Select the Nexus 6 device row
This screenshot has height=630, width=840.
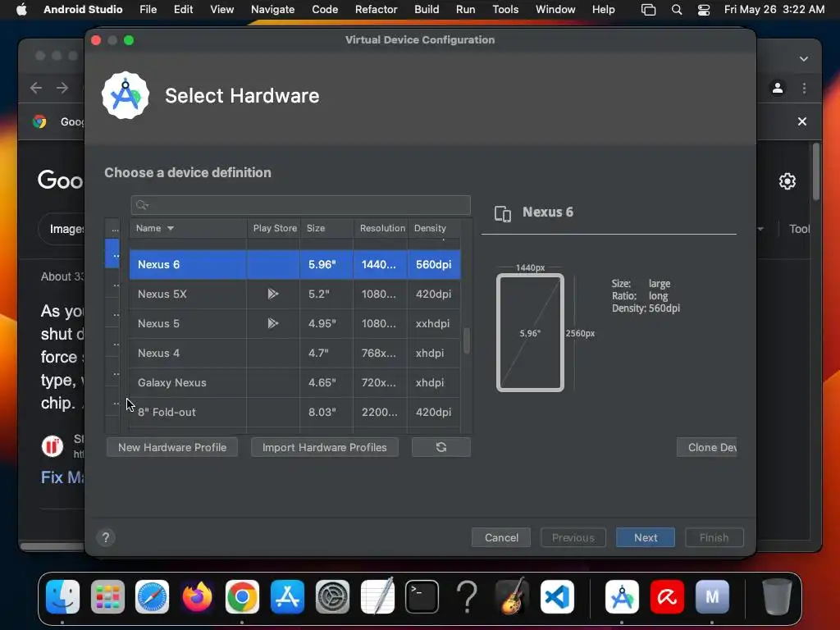point(294,265)
